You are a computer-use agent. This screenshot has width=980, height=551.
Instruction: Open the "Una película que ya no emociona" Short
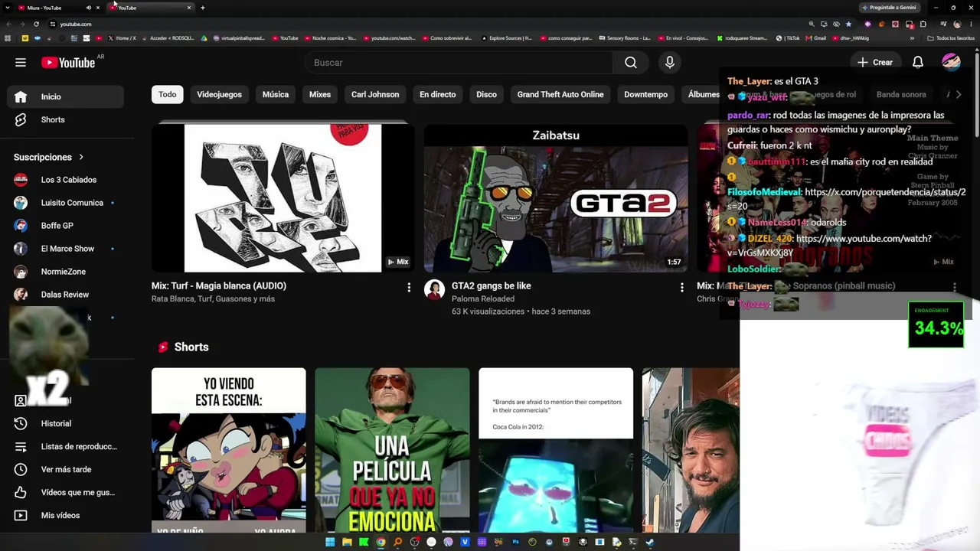coord(392,450)
